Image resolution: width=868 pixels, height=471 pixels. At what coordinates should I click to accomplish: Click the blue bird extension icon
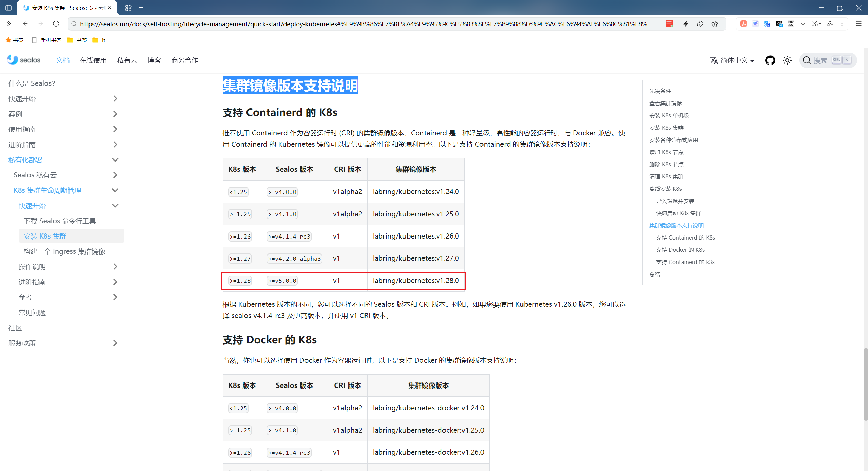[755, 24]
